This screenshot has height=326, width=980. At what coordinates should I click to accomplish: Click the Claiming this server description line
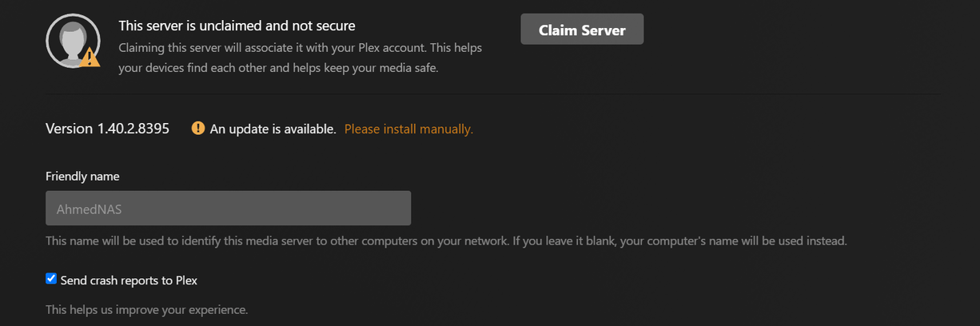click(x=300, y=48)
